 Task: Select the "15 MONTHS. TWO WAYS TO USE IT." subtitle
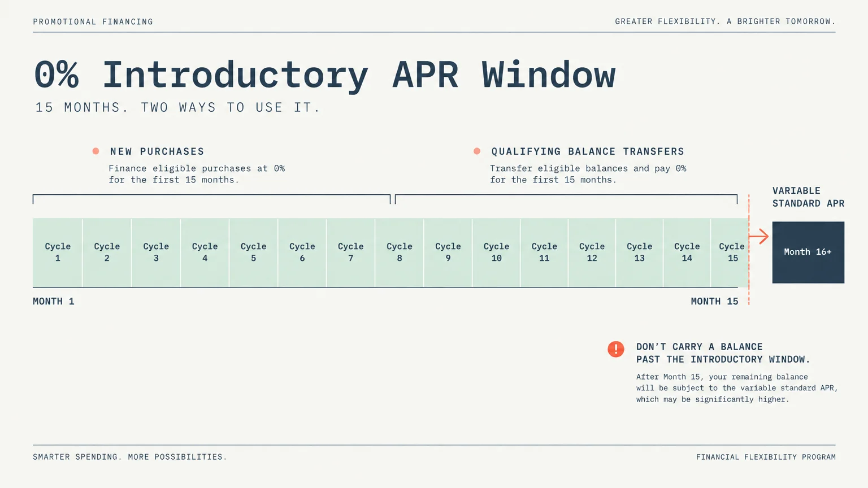(178, 107)
